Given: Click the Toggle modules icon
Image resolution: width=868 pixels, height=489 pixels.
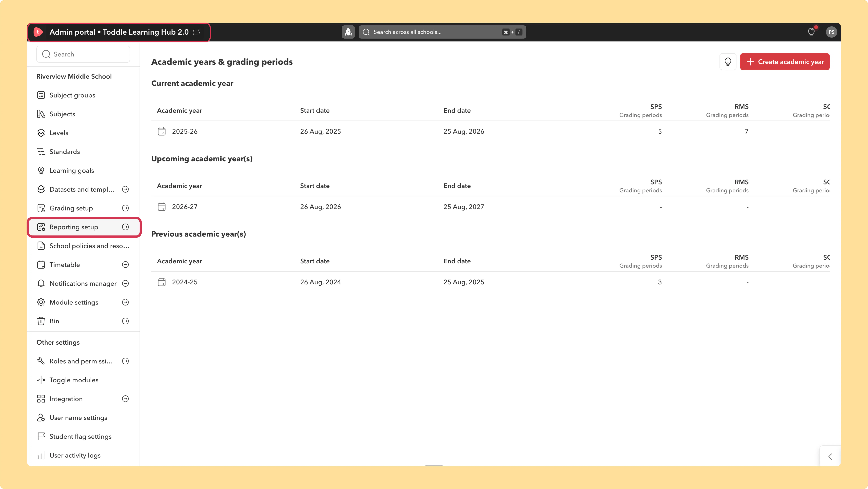Looking at the screenshot, I should pyautogui.click(x=41, y=380).
